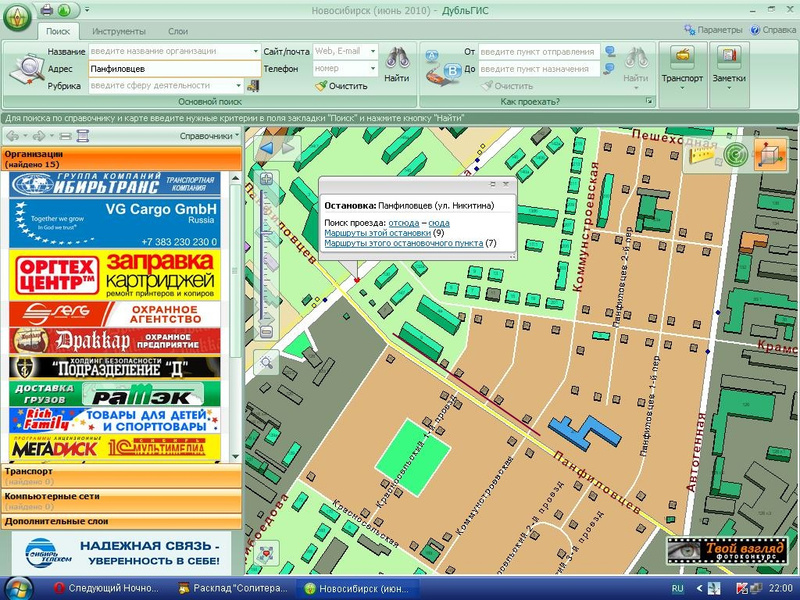Image resolution: width=800 pixels, height=600 pixels.
Task: Zoom in the map with plus button
Action: click(266, 179)
